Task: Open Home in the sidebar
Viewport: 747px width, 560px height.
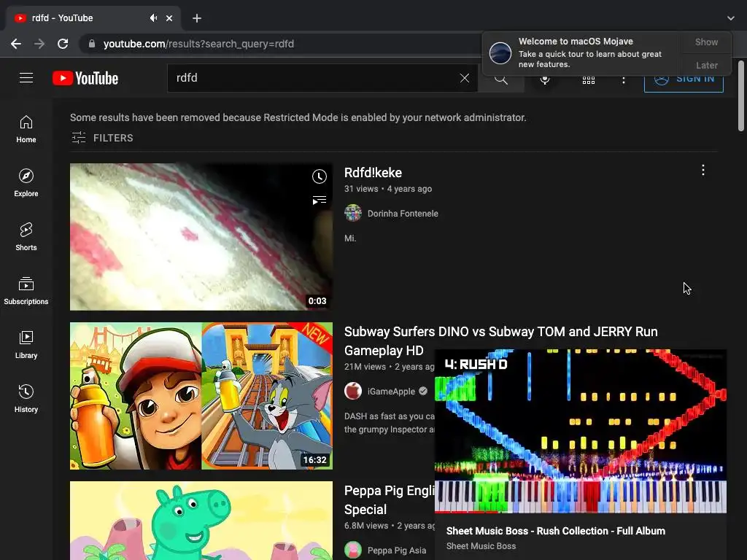Action: [26, 129]
